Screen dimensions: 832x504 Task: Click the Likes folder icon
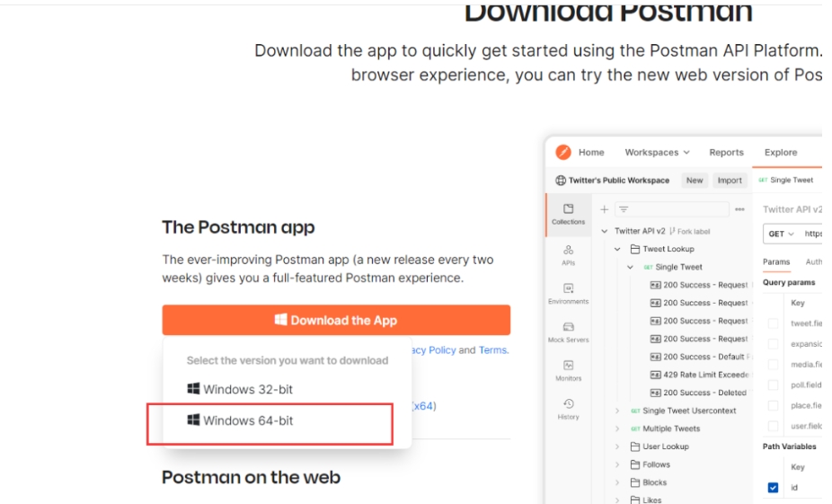[635, 500]
